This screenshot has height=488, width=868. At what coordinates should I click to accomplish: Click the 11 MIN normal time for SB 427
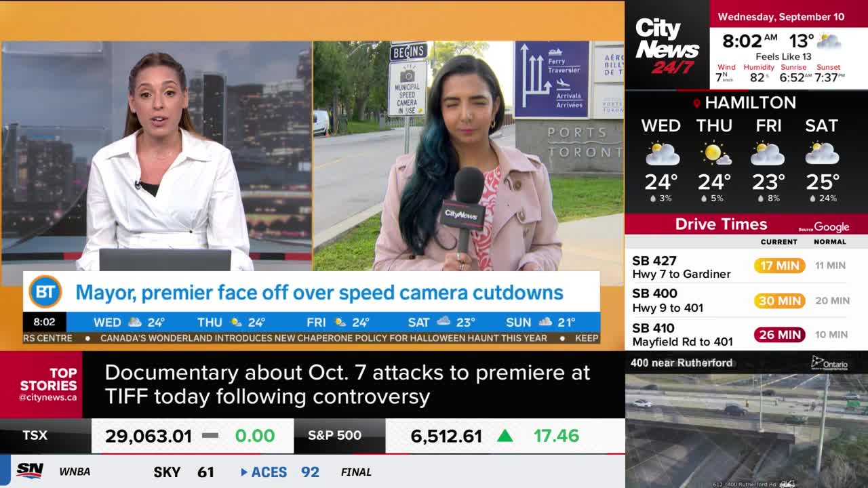[x=831, y=266]
